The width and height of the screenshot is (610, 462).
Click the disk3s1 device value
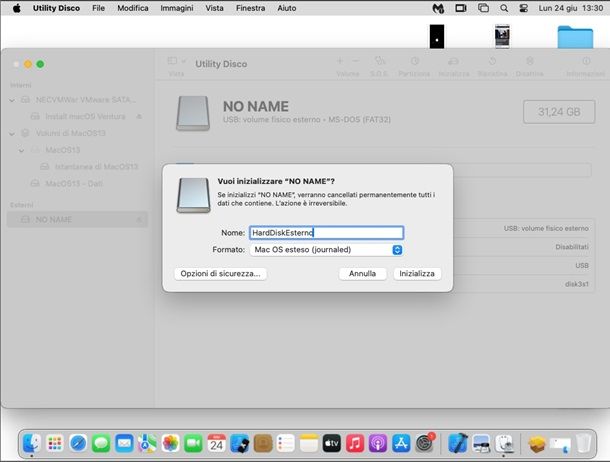tap(577, 284)
